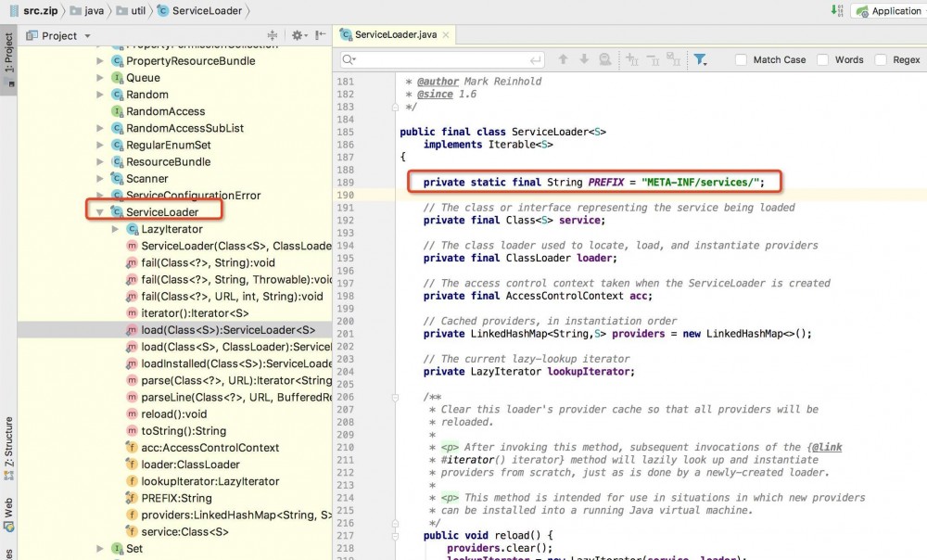Click the next occurrence down arrow
This screenshot has width=927, height=560.
pyautogui.click(x=584, y=59)
